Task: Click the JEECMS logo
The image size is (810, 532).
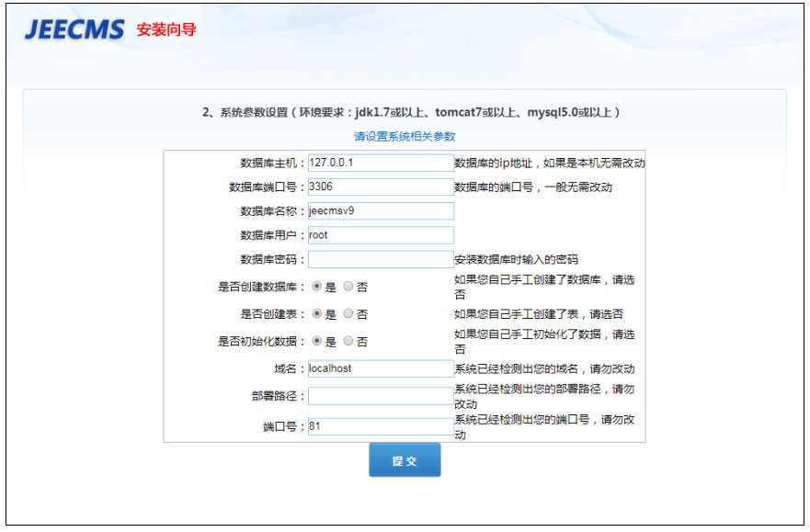Action: point(74,29)
